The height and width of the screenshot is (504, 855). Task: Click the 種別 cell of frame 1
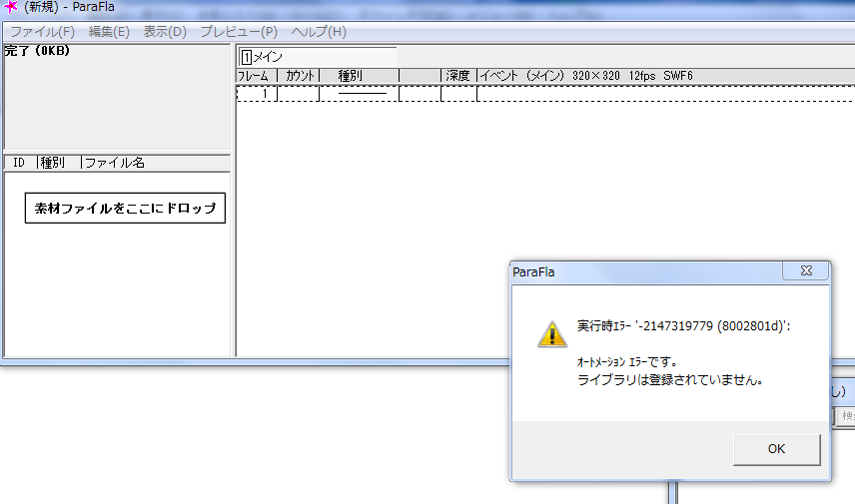tap(360, 94)
